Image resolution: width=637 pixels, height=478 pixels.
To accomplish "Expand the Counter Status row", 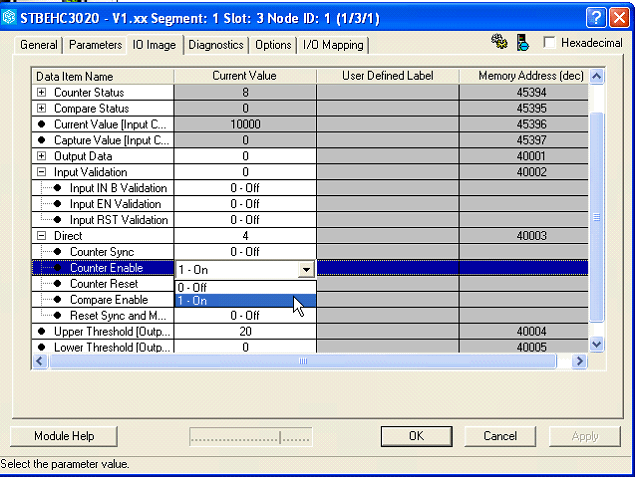I will (41, 93).
